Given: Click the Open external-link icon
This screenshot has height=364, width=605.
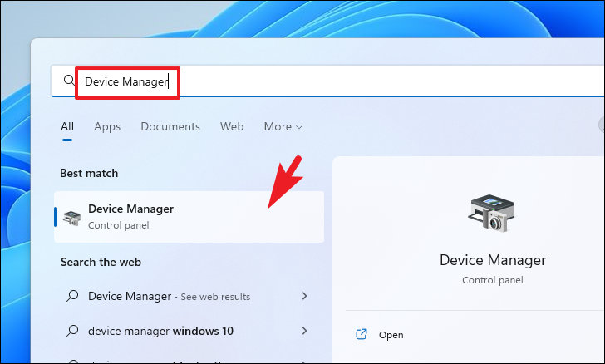Looking at the screenshot, I should point(362,334).
